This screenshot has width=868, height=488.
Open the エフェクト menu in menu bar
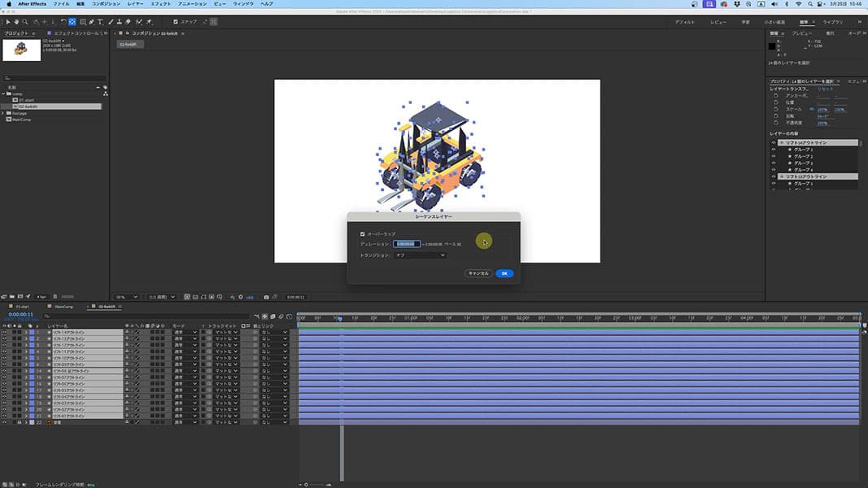point(160,4)
